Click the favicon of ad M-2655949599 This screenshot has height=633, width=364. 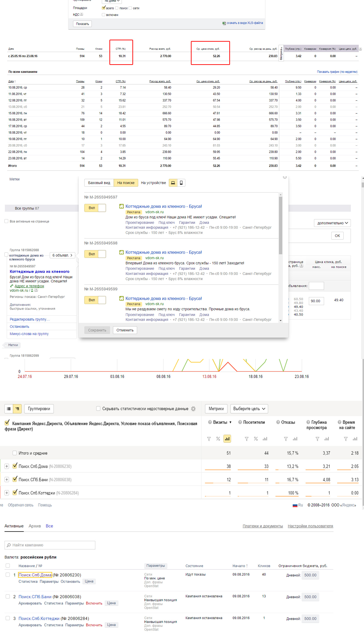[121, 298]
